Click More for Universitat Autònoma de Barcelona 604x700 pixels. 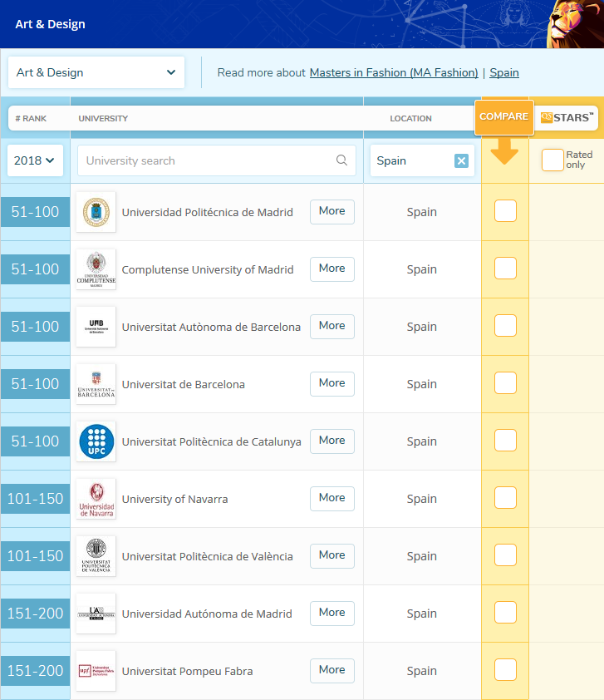(332, 326)
